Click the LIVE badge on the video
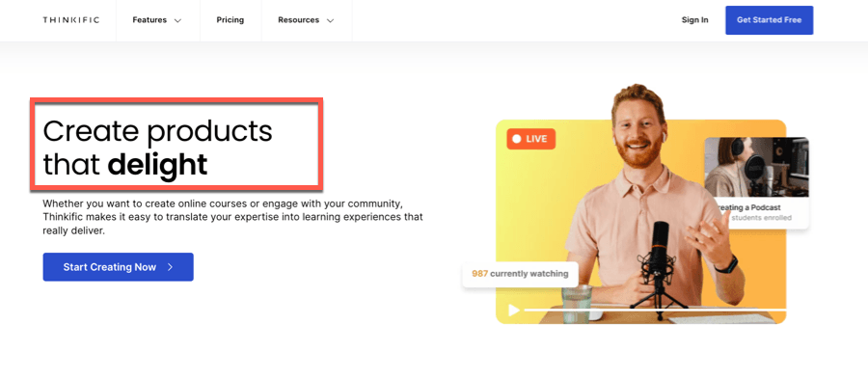This screenshot has width=868, height=379. [x=530, y=139]
